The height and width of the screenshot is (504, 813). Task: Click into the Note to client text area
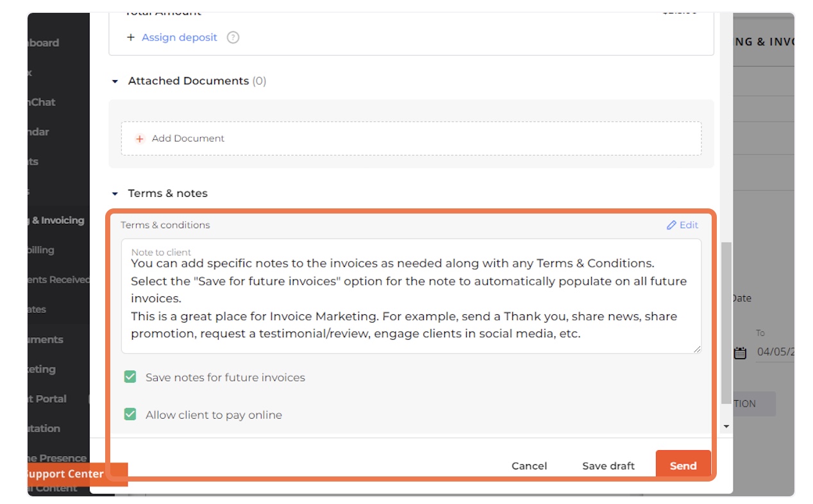pyautogui.click(x=411, y=296)
